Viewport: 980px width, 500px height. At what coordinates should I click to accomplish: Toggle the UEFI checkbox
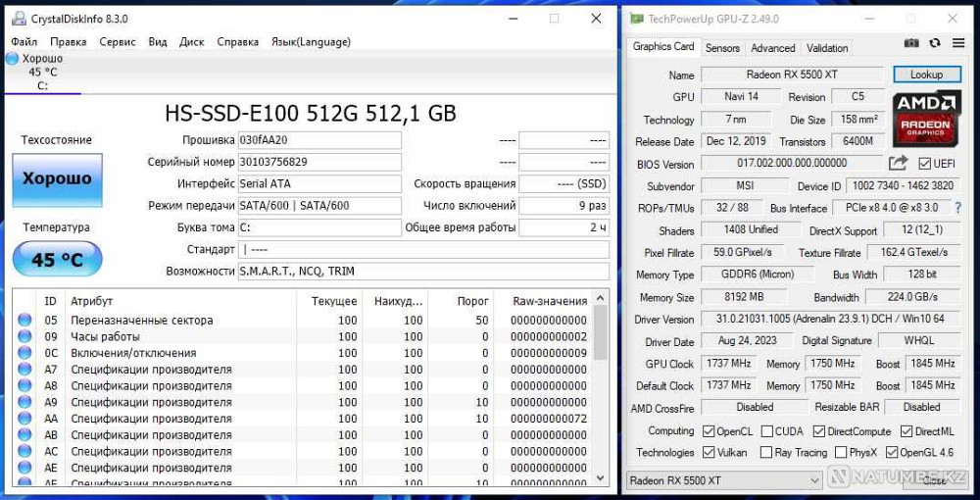[925, 164]
